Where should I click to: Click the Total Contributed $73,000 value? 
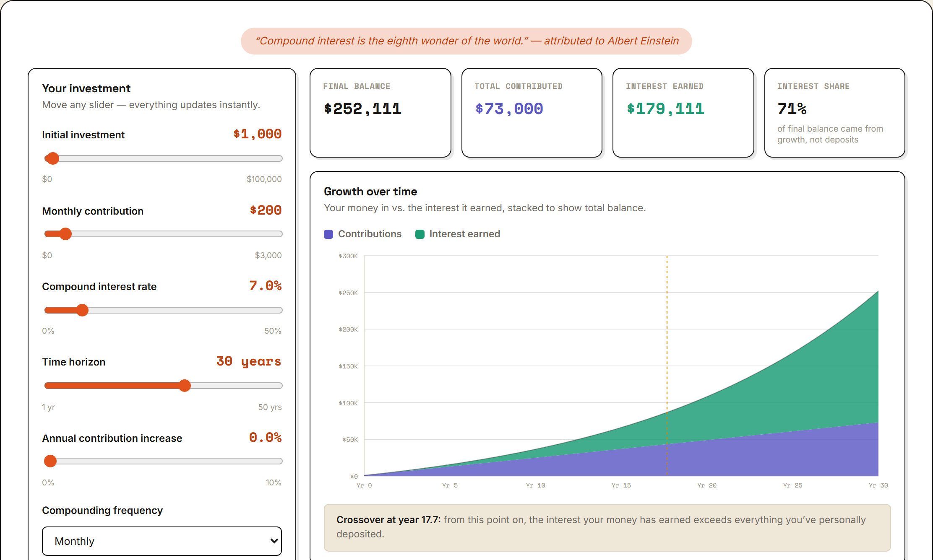pos(509,109)
